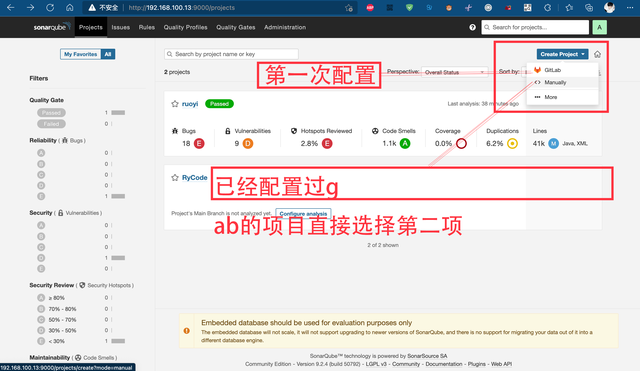Filter Reliability by rating A

point(41,153)
